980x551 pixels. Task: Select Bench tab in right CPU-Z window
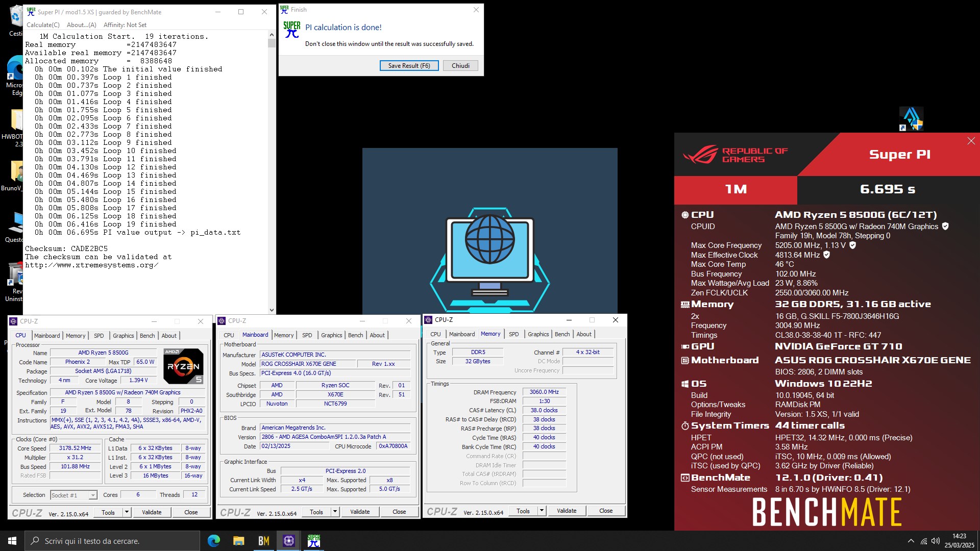[x=562, y=334]
